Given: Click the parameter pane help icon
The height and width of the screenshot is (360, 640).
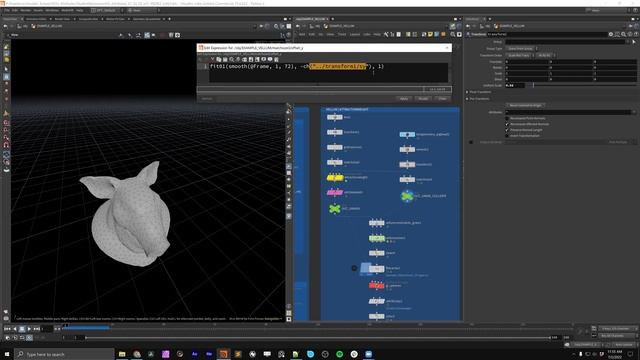Looking at the screenshot, I should (x=636, y=34).
